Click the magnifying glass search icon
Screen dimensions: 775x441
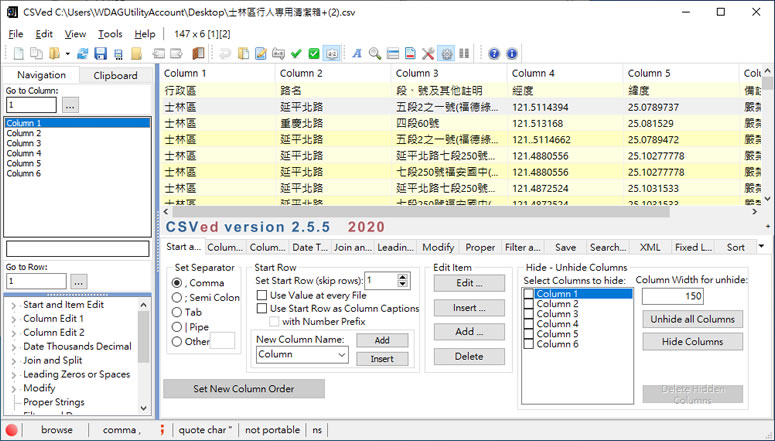pos(374,53)
